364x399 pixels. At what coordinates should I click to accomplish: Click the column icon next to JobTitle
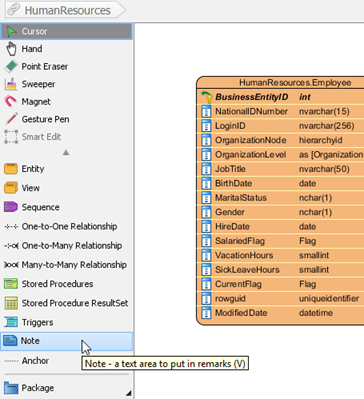pyautogui.click(x=206, y=169)
